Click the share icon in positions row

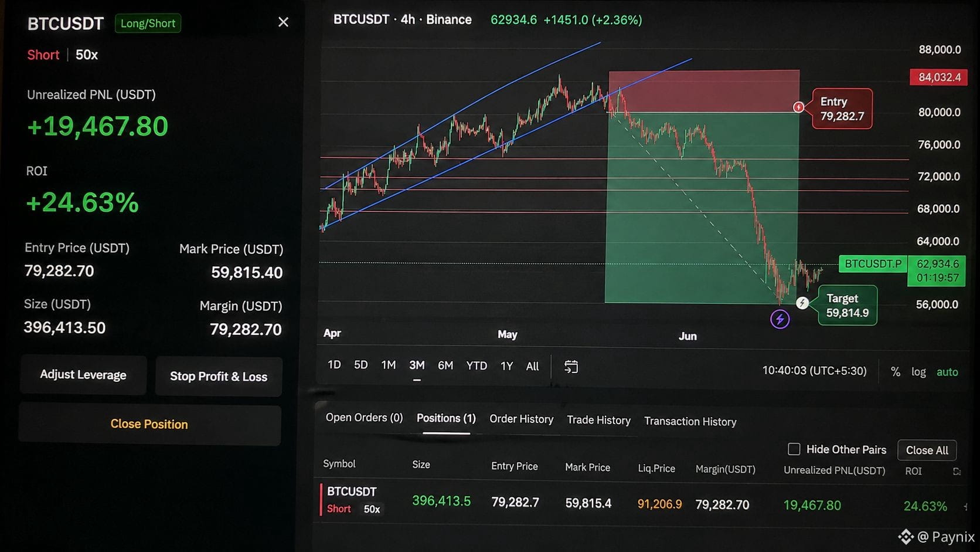[x=965, y=506]
